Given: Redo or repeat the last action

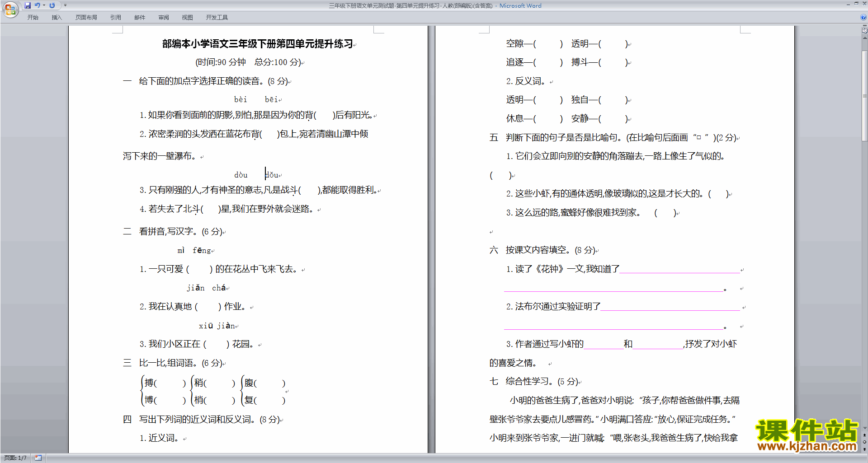Looking at the screenshot, I should 52,5.
